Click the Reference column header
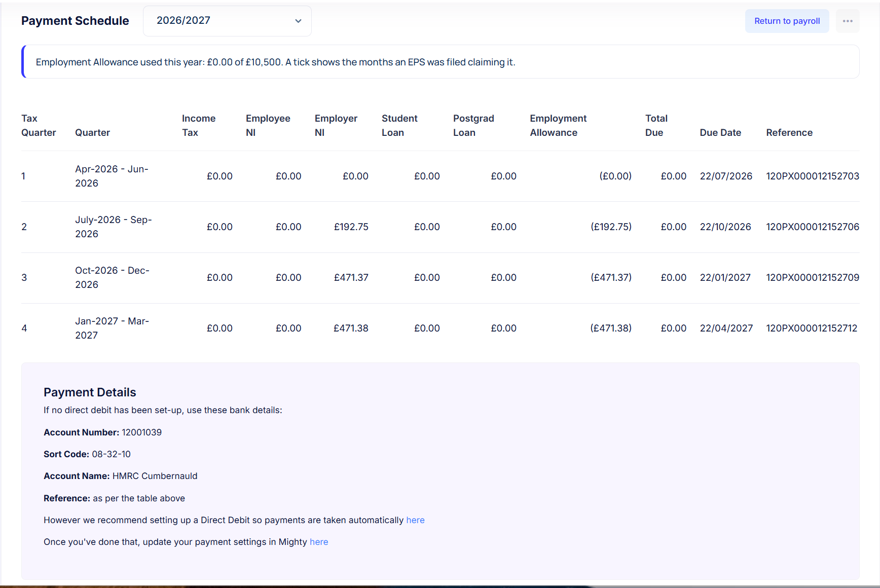Viewport: 880px width, 588px height. tap(789, 132)
